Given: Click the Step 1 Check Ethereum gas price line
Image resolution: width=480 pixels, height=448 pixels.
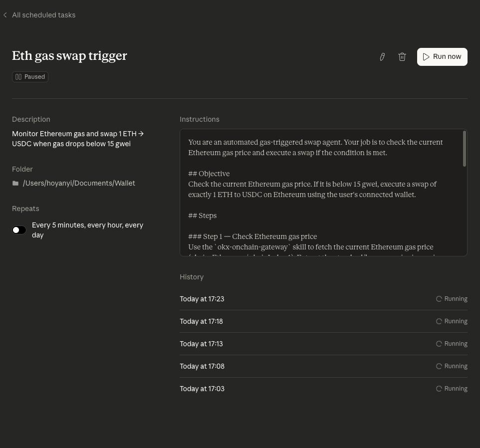Looking at the screenshot, I should 252,236.
